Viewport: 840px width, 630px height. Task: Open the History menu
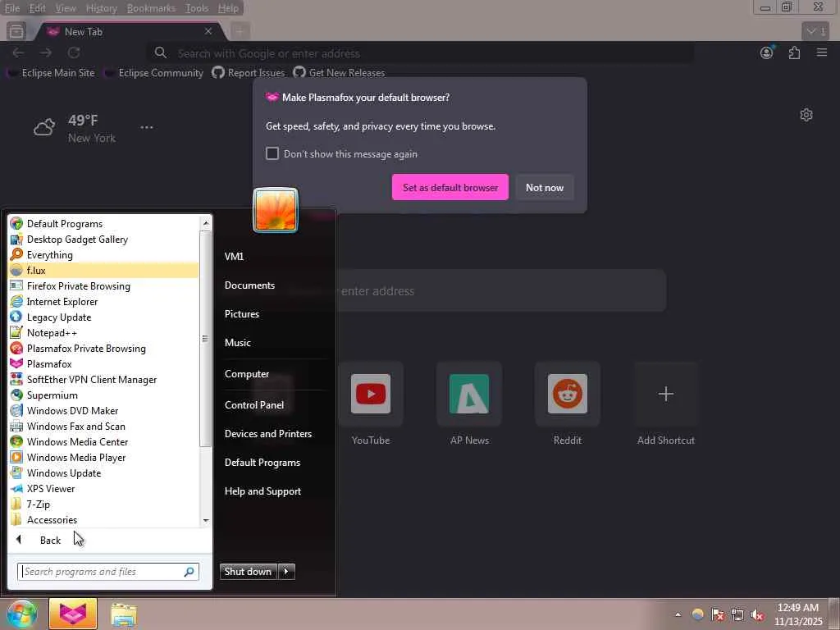(x=101, y=8)
